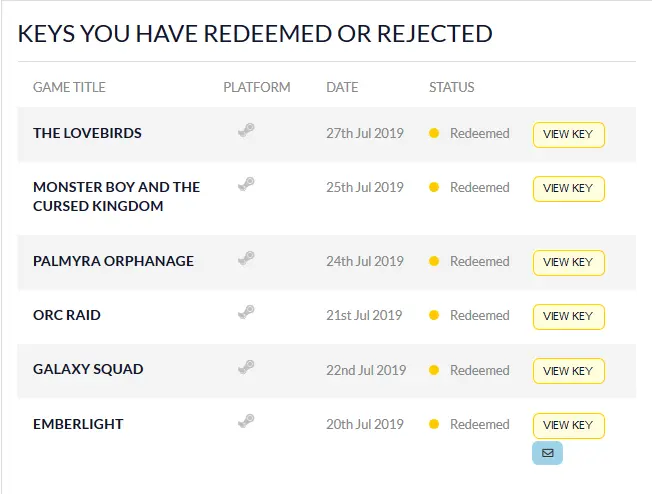
Task: Click blue envelope icon under Emberlight key
Action: coord(547,453)
